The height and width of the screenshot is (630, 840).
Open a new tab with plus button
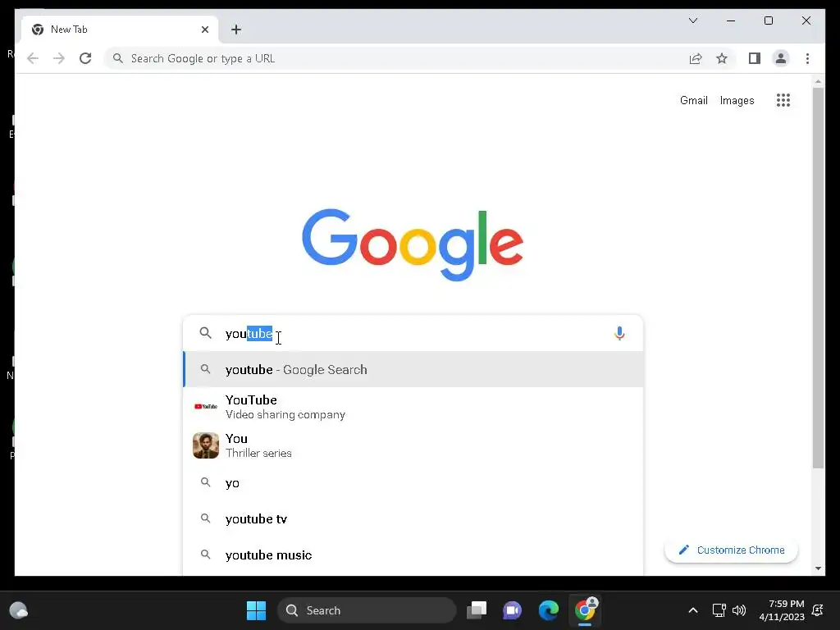pos(236,30)
